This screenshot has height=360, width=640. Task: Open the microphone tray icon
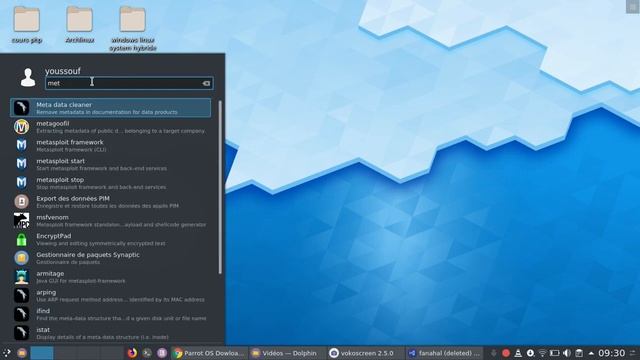click(x=493, y=353)
